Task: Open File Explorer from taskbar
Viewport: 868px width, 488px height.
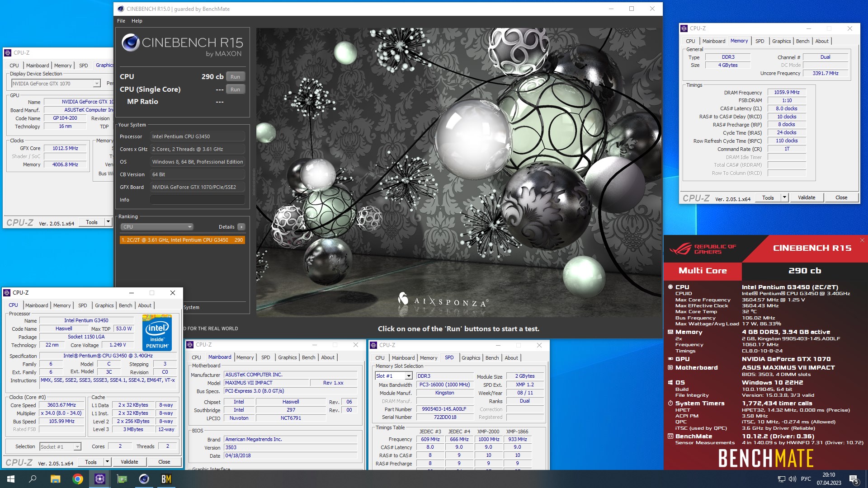Action: pos(55,479)
